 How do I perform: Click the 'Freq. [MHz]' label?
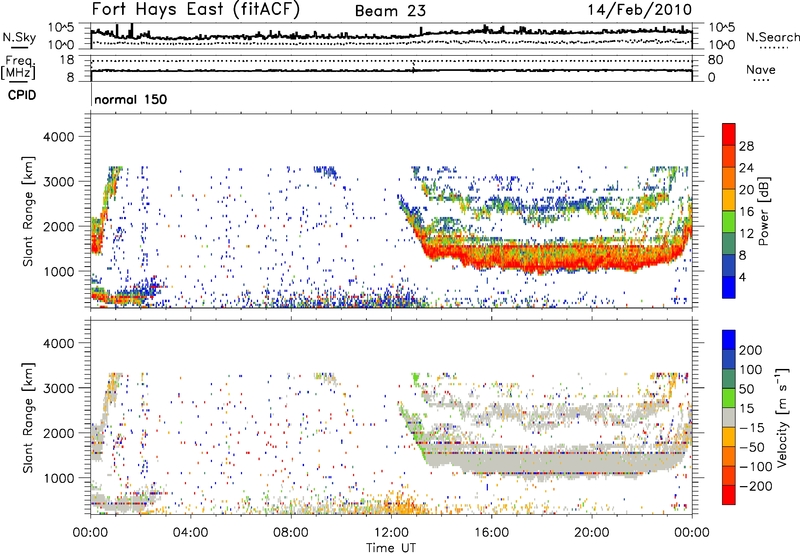click(x=18, y=67)
